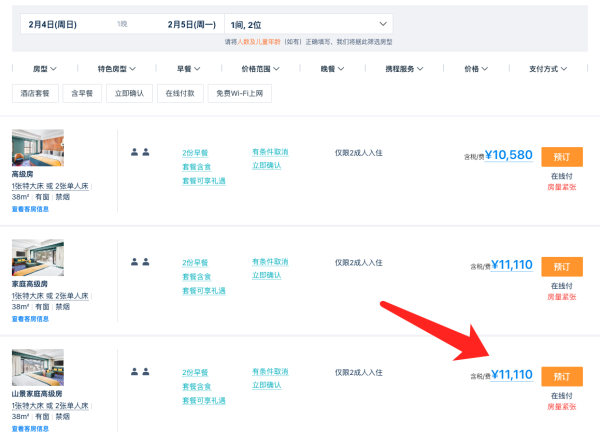
Task: Open 套餐含食 link in 高级房 row
Action: point(197,167)
